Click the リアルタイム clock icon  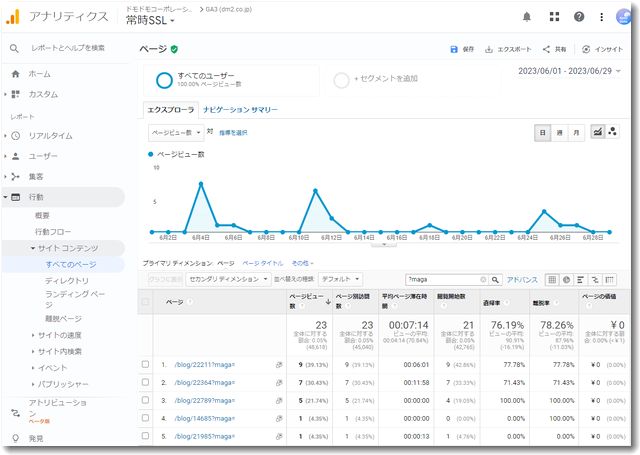tap(16, 135)
